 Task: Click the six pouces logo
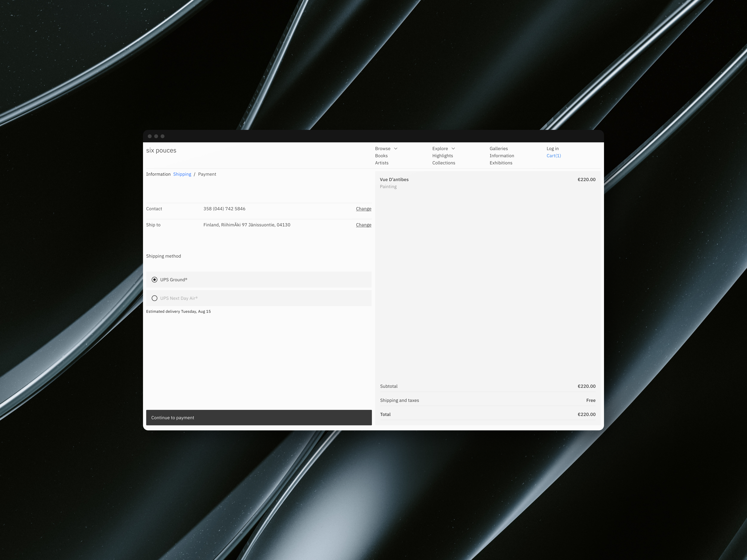click(161, 151)
